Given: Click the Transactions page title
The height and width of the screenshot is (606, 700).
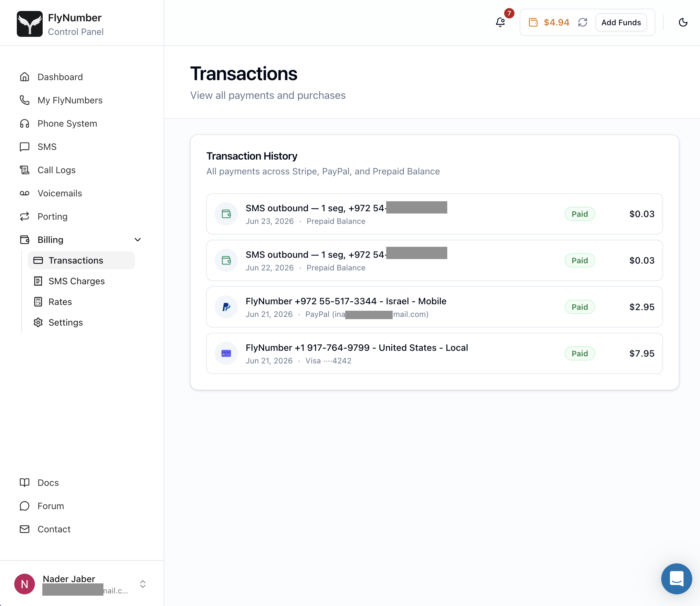Looking at the screenshot, I should (244, 74).
